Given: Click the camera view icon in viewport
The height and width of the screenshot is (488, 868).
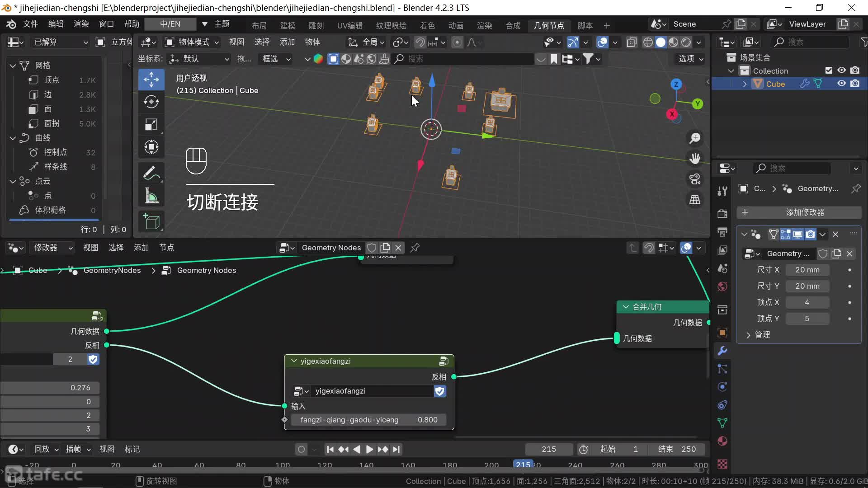Looking at the screenshot, I should coord(695,179).
